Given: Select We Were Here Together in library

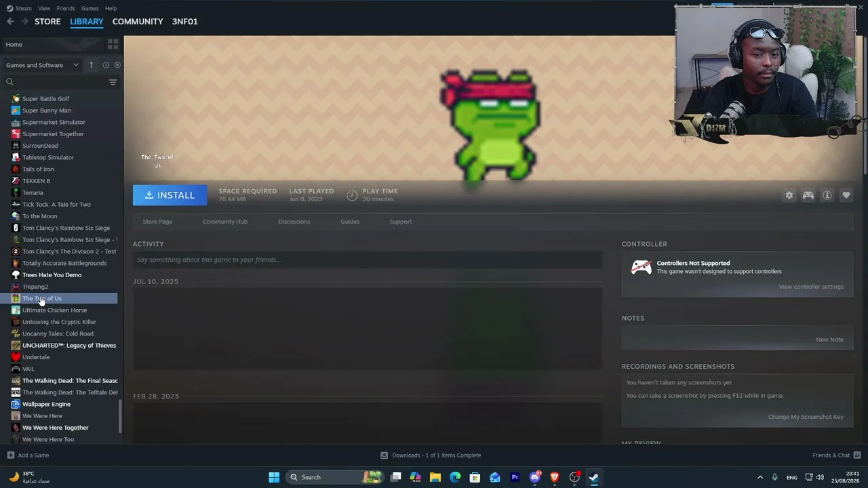Looking at the screenshot, I should click(55, 428).
